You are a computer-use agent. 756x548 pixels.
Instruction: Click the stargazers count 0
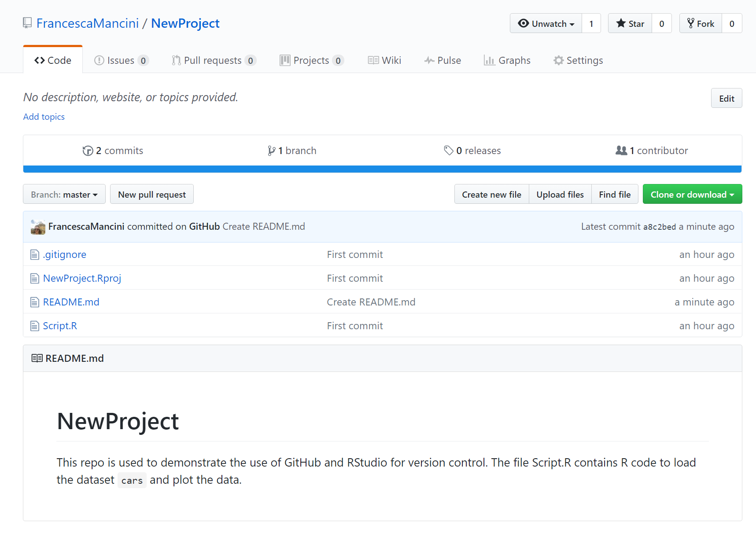(x=662, y=23)
